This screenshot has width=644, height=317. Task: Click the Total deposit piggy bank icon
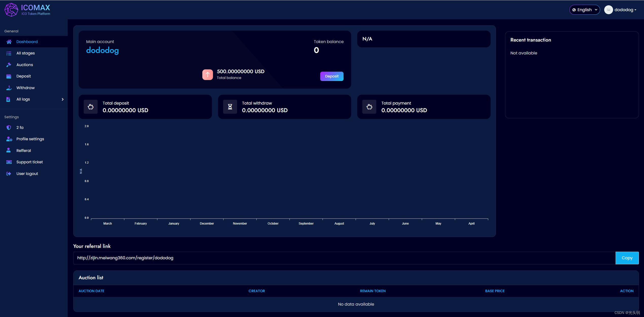pyautogui.click(x=91, y=107)
